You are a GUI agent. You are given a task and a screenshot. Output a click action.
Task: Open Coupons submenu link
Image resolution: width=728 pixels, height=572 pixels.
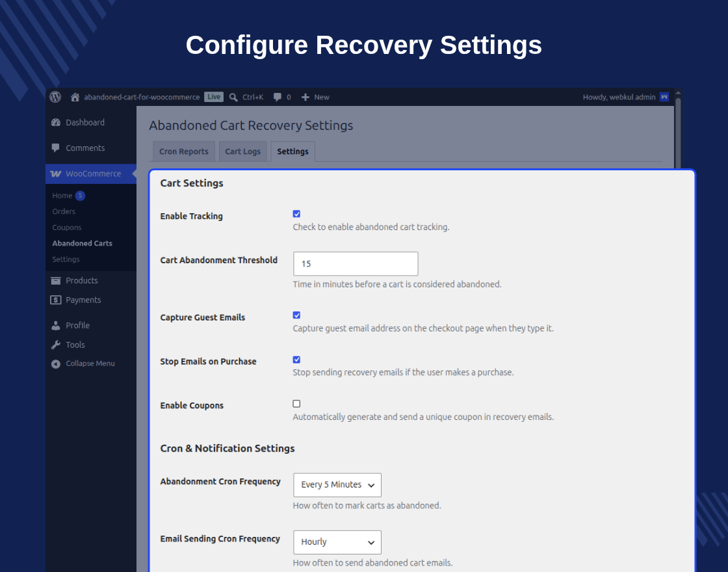pyautogui.click(x=67, y=227)
